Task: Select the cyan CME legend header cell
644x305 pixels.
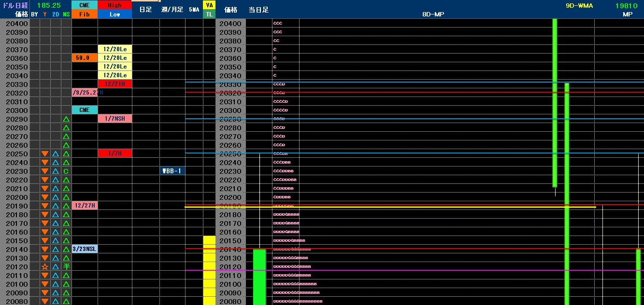Action: (85, 5)
